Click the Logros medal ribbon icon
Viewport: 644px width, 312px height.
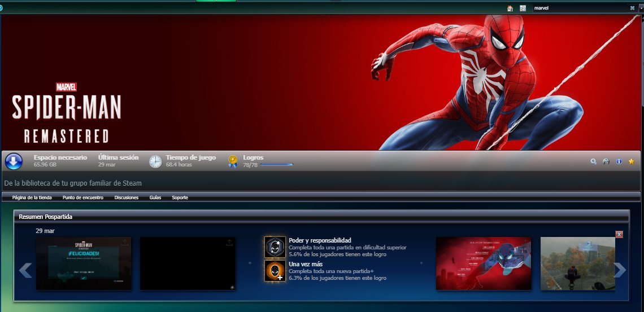tap(233, 161)
